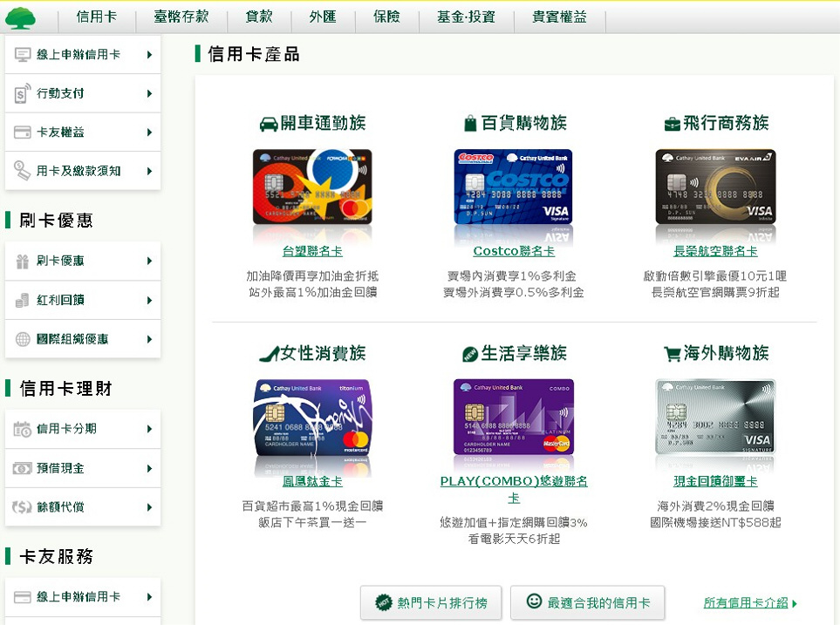Open the 台塑聯名卡 link
This screenshot has width=840, height=625.
point(312,251)
